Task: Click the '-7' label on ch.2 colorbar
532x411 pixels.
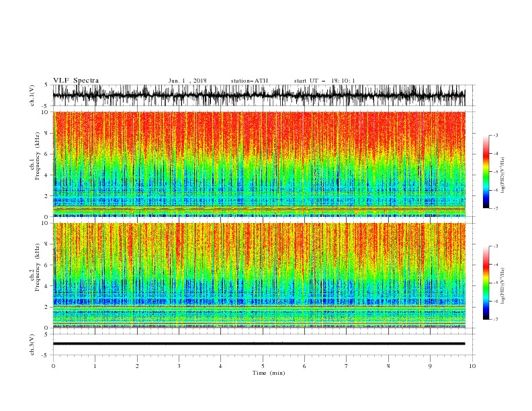Action: [496, 320]
